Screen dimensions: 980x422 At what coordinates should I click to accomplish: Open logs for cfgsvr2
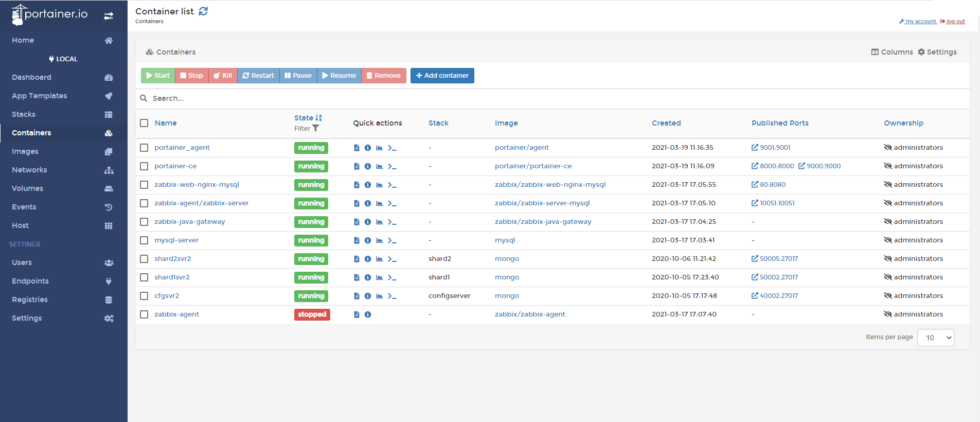point(357,296)
